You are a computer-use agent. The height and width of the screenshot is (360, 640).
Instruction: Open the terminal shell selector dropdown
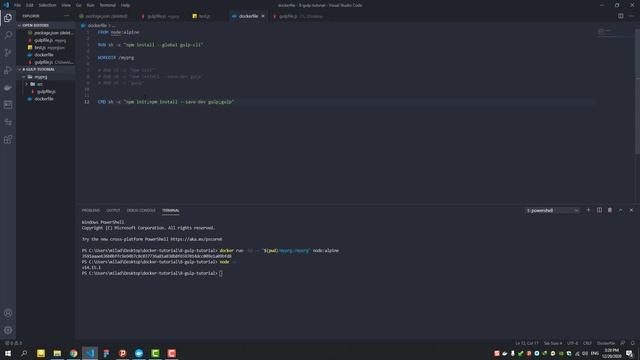[552, 211]
